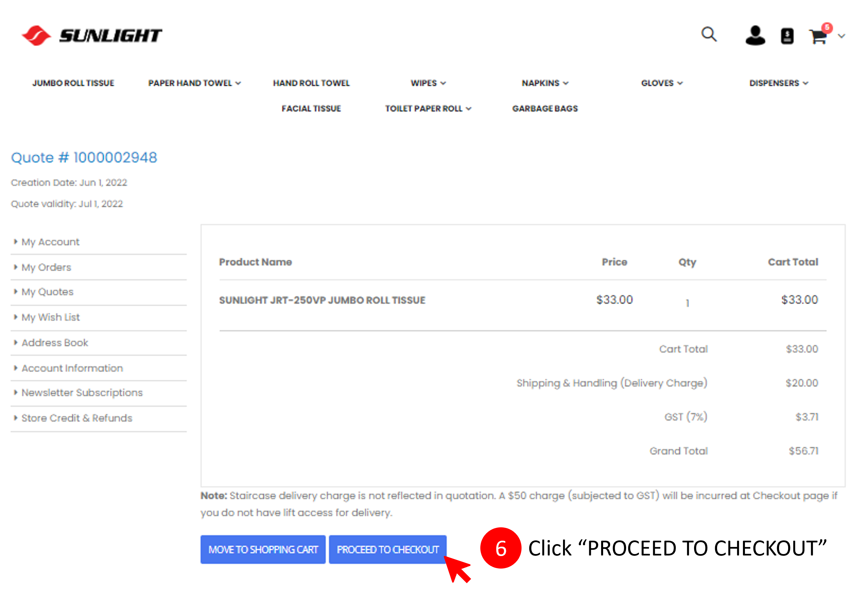Open My Wish List in sidebar
The image size is (868, 593).
[50, 317]
